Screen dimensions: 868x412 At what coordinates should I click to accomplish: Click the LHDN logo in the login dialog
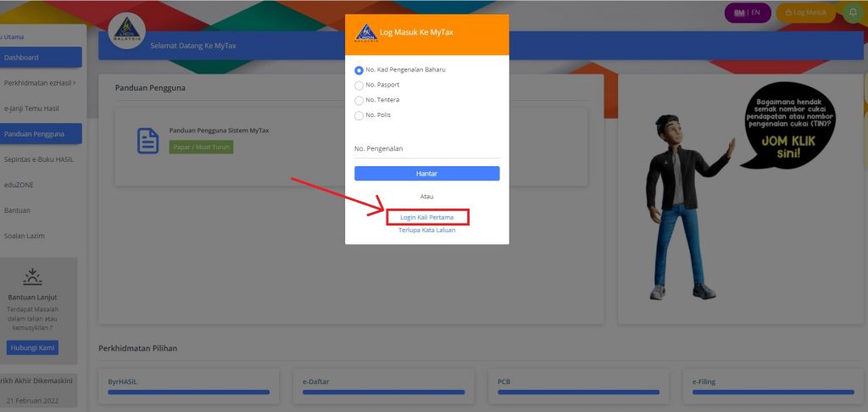point(366,33)
